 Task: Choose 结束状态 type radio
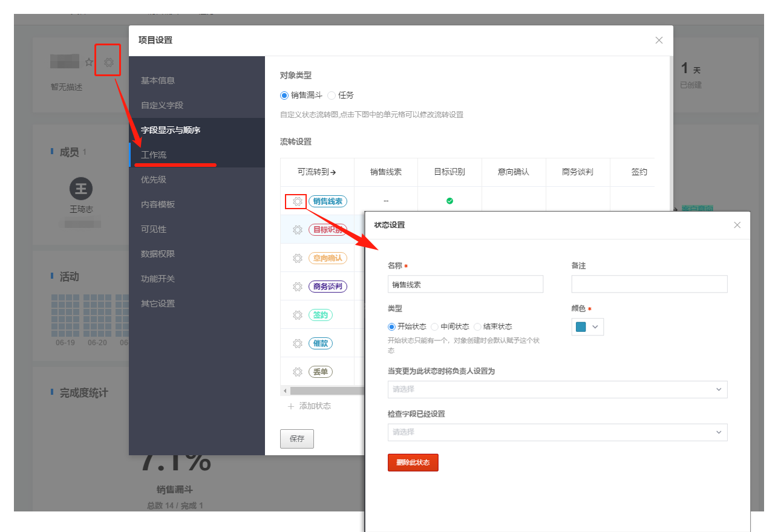(477, 326)
